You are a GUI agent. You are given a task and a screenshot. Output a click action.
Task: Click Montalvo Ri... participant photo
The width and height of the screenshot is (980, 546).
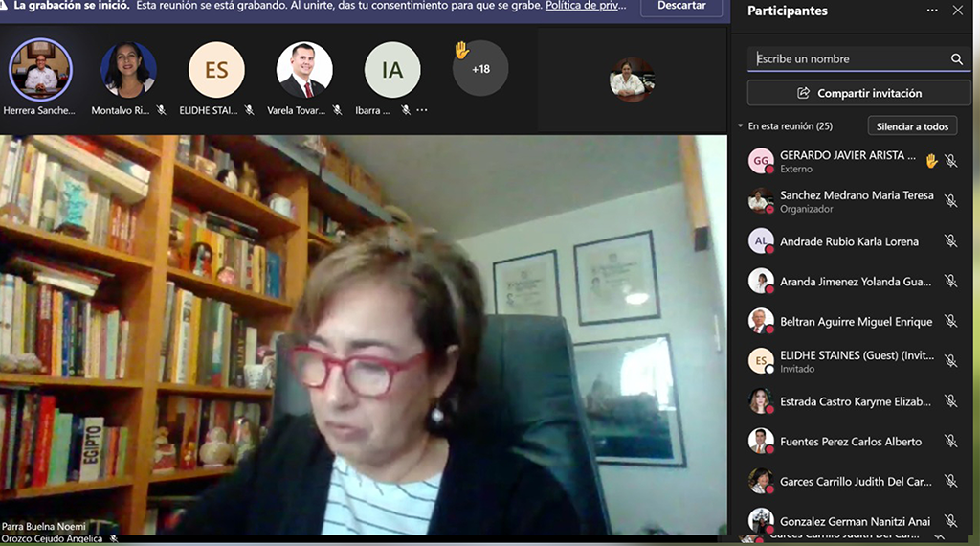point(129,69)
